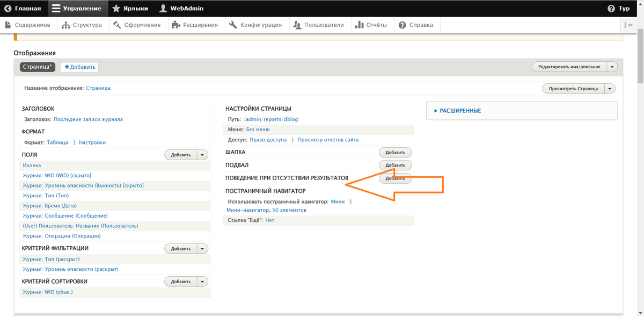Open field Журнал: Уровень опасности (Важность)
This screenshot has width=644, height=316.
point(83,185)
